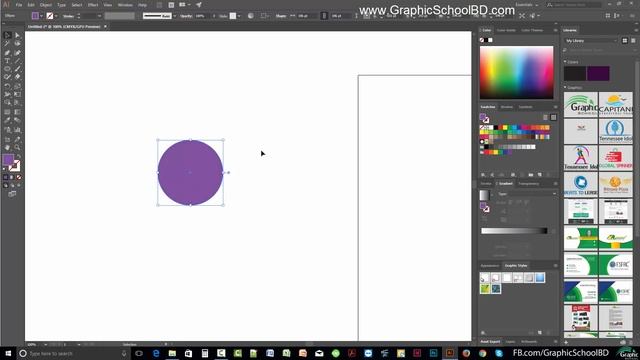This screenshot has height=360, width=640.
Task: Select the Paintbrush tool
Action: pyautogui.click(x=17, y=69)
